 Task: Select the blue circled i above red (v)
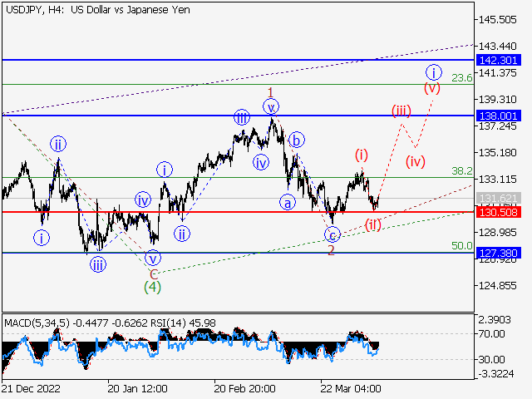pyautogui.click(x=434, y=72)
